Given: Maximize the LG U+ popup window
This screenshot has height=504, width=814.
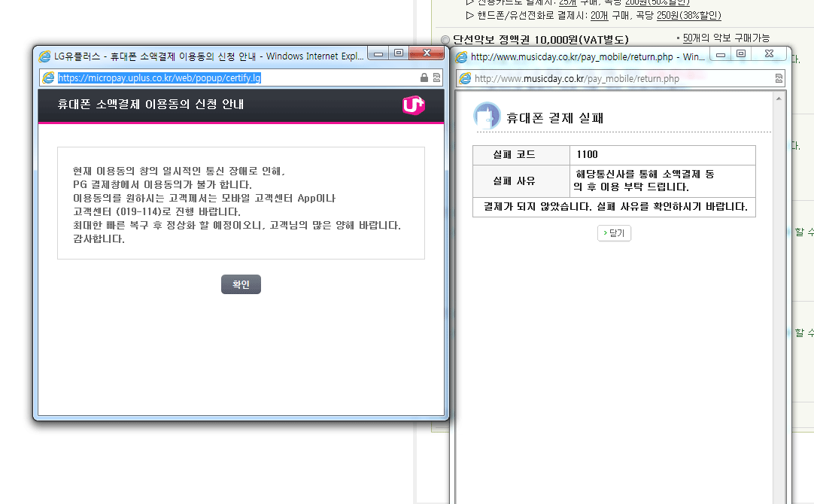Looking at the screenshot, I should click(399, 53).
